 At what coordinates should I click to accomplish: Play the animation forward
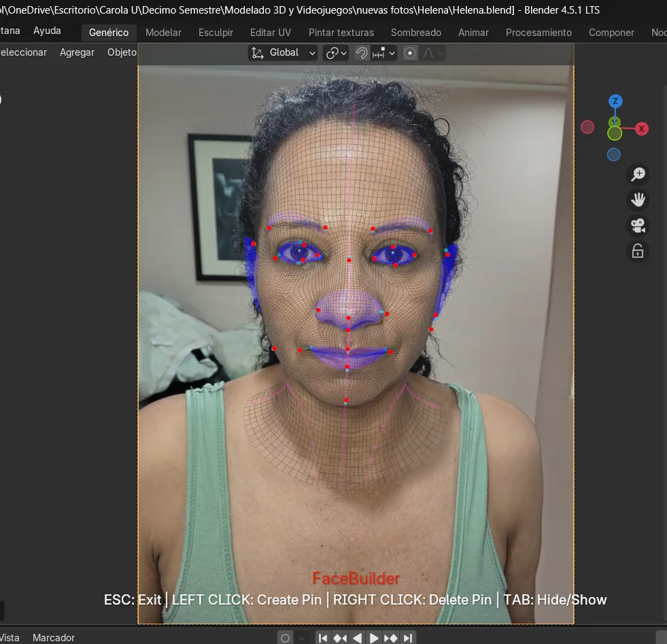pos(374,638)
